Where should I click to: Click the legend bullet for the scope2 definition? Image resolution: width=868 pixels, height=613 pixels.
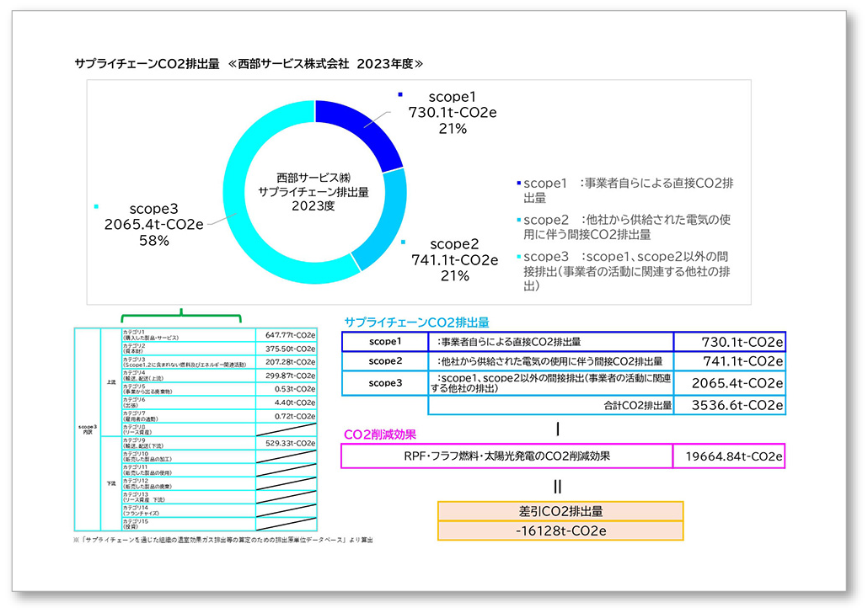pyautogui.click(x=519, y=220)
